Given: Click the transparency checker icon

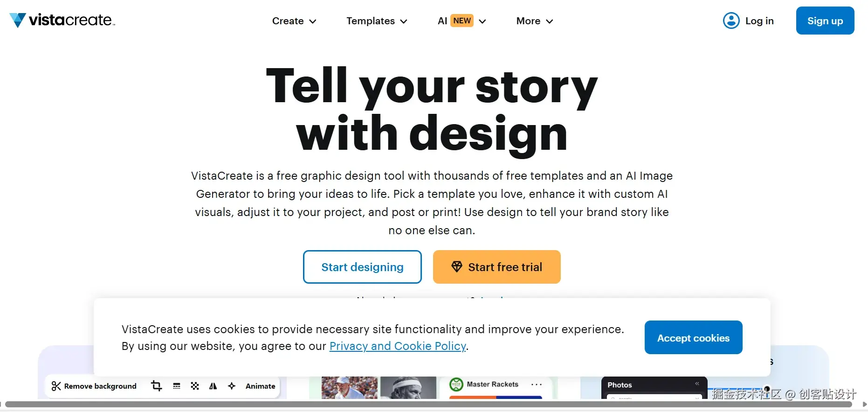Looking at the screenshot, I should pos(195,386).
